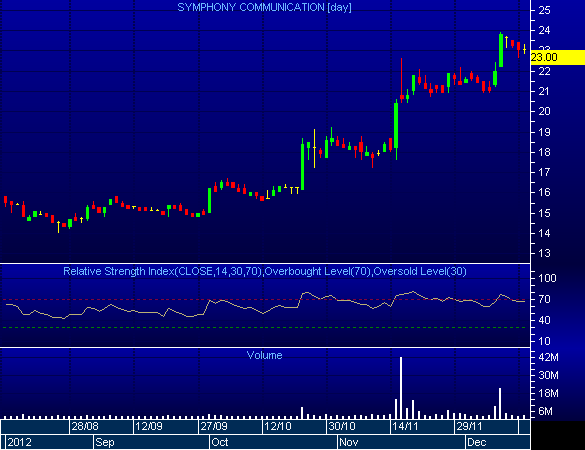Image resolution: width=585 pixels, height=450 pixels.
Task: Click the tallest 42M volume bar
Action: pyautogui.click(x=401, y=388)
